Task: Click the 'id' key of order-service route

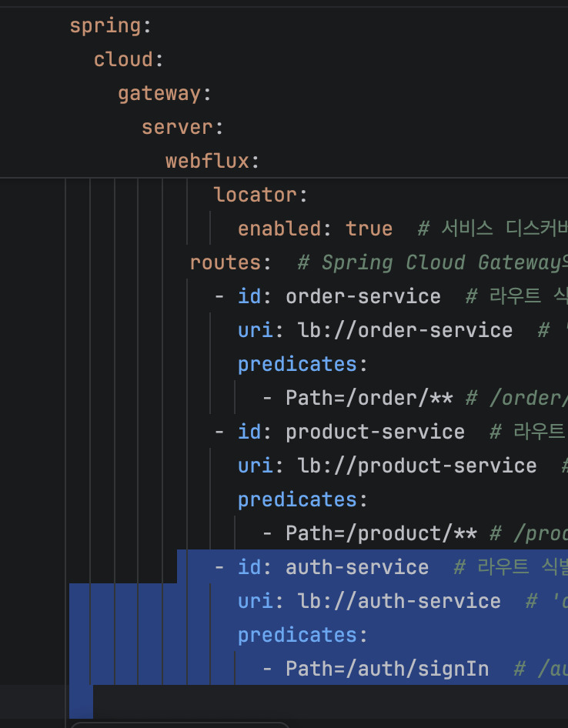Action: (249, 296)
